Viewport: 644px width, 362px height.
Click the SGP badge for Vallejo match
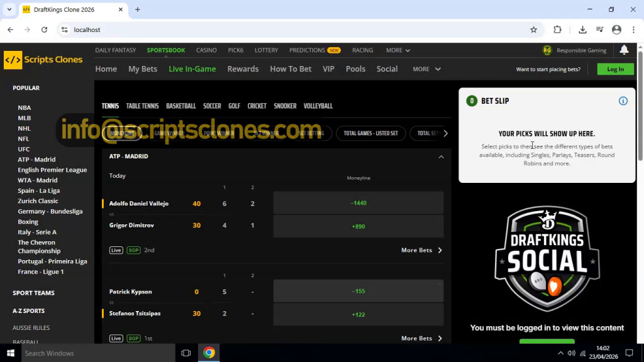tap(133, 250)
